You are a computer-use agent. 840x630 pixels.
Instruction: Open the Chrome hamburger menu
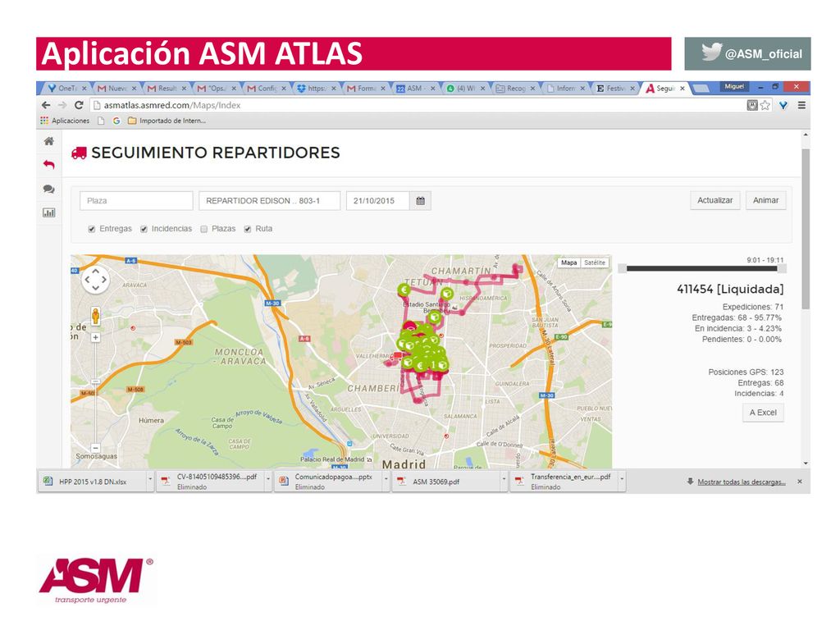pyautogui.click(x=801, y=105)
